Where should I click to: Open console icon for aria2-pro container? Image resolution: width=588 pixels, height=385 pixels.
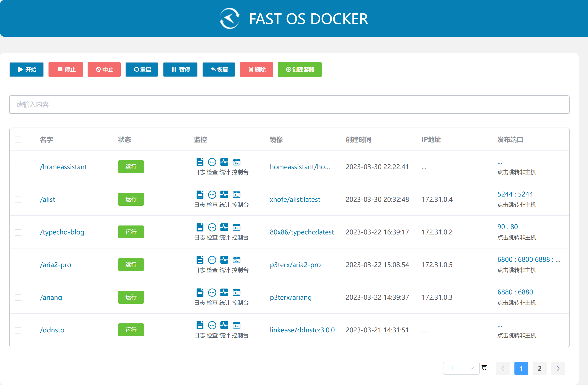237,260
